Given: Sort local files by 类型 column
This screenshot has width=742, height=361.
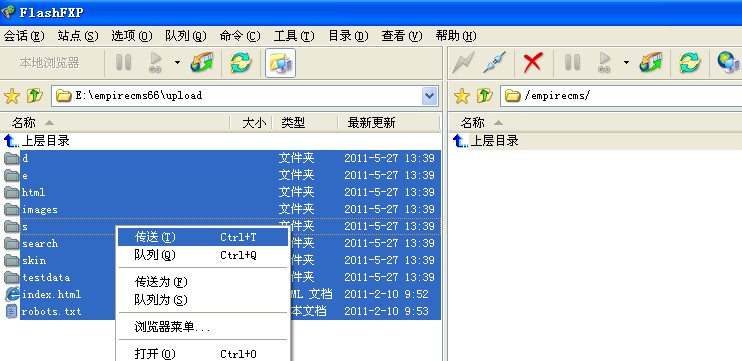Looking at the screenshot, I should (x=305, y=123).
